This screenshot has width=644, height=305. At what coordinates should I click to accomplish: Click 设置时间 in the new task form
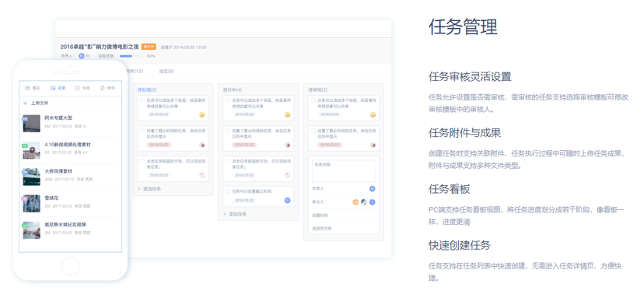320,215
